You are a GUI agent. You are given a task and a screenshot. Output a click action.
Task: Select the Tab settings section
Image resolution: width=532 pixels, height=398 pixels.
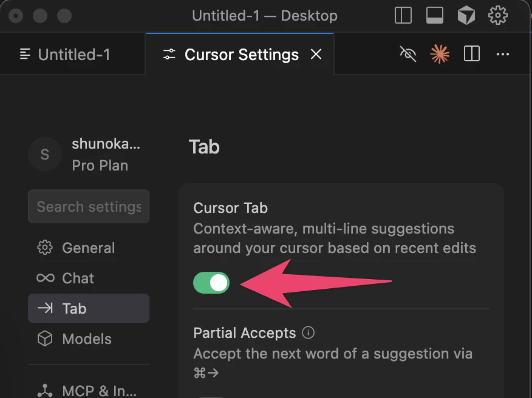[89, 308]
